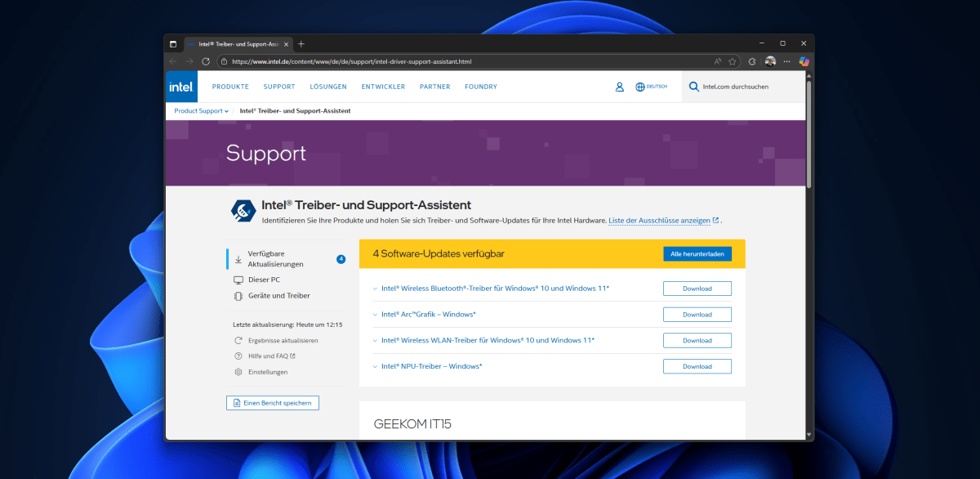The image size is (980, 479).
Task: Click Alle herunterladen button
Action: 697,254
